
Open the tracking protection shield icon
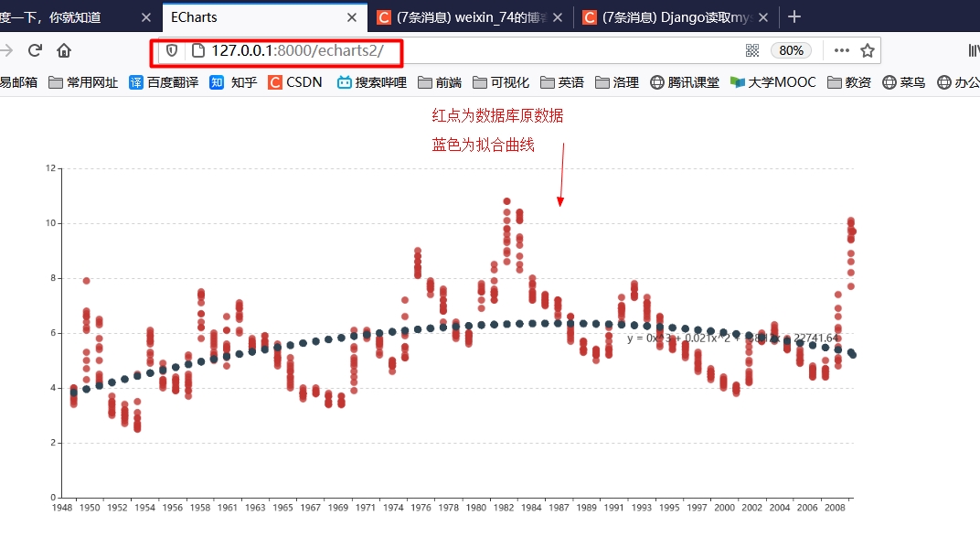point(172,50)
